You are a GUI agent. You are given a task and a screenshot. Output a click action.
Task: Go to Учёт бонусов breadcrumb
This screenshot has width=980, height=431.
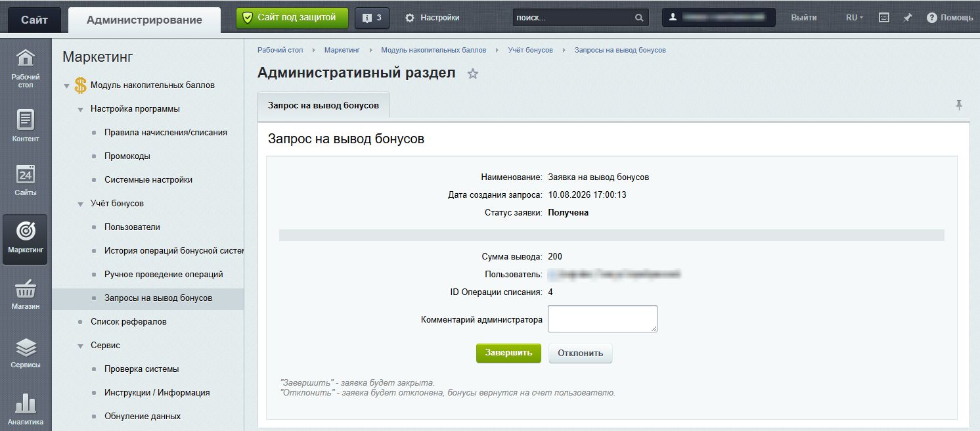(x=531, y=50)
